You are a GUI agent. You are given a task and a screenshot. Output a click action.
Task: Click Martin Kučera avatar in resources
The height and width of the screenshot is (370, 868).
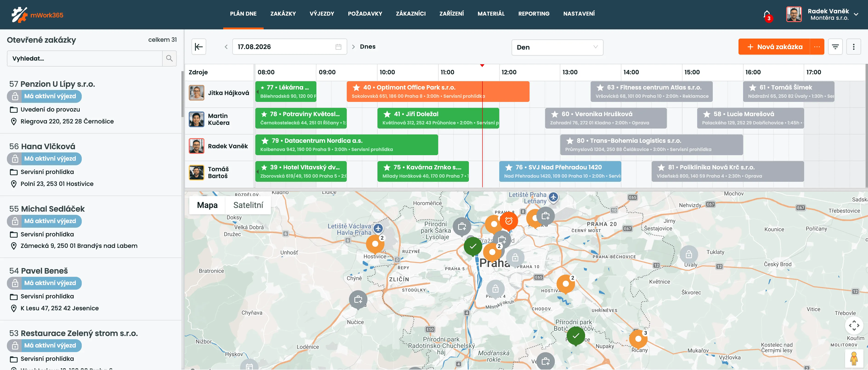(x=196, y=119)
